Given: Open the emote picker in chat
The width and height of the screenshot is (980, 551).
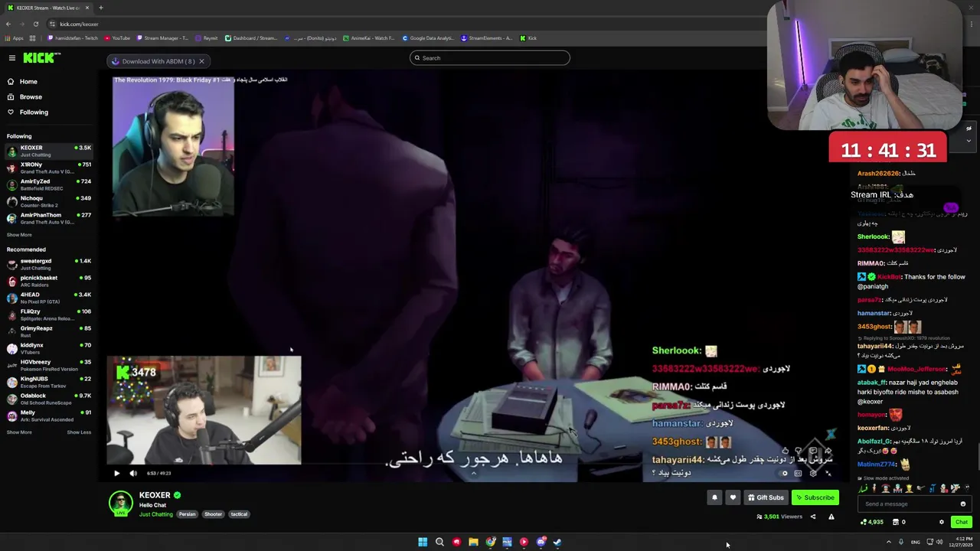Looking at the screenshot, I should tap(963, 504).
